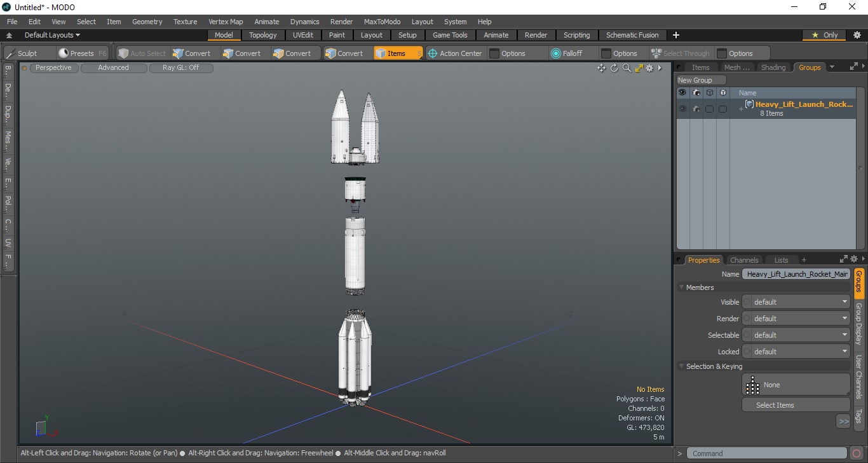Collapse the Selection & Keying section
The width and height of the screenshot is (868, 463).
tap(682, 366)
